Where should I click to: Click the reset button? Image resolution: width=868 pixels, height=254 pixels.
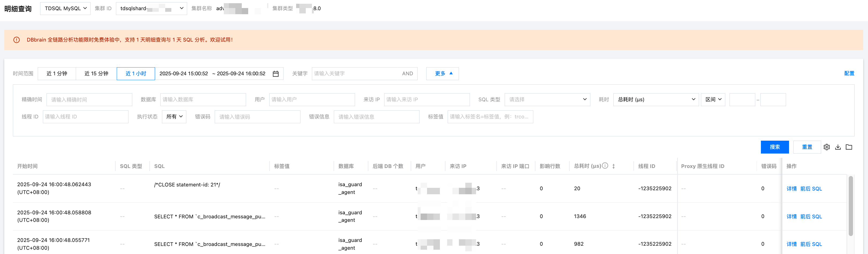(807, 147)
